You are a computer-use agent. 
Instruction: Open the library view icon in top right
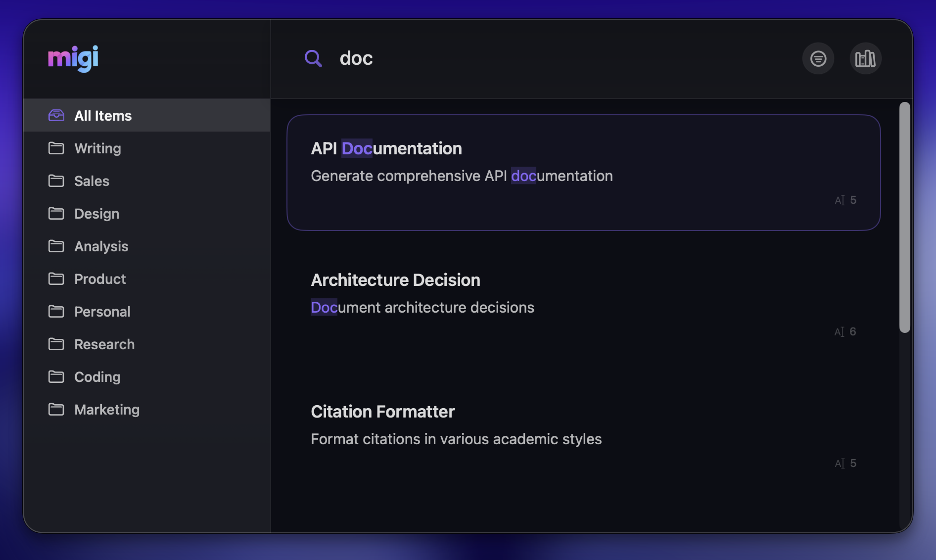(x=865, y=58)
